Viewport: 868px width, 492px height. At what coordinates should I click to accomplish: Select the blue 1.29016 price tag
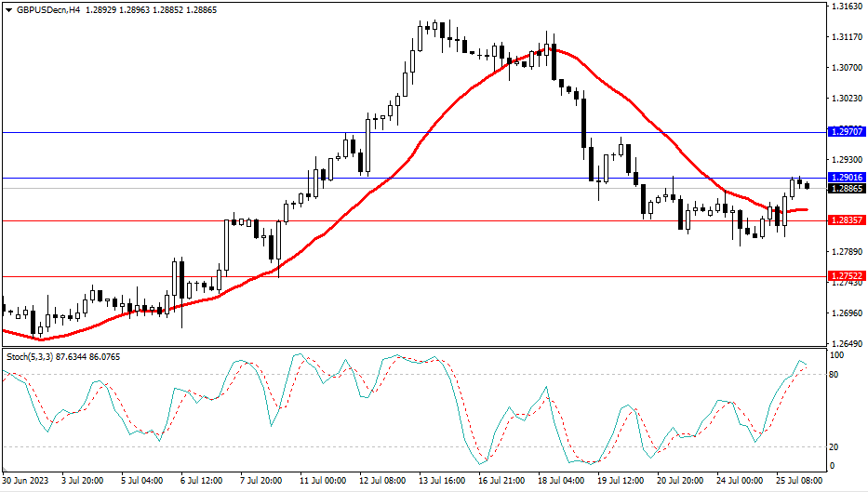click(846, 177)
